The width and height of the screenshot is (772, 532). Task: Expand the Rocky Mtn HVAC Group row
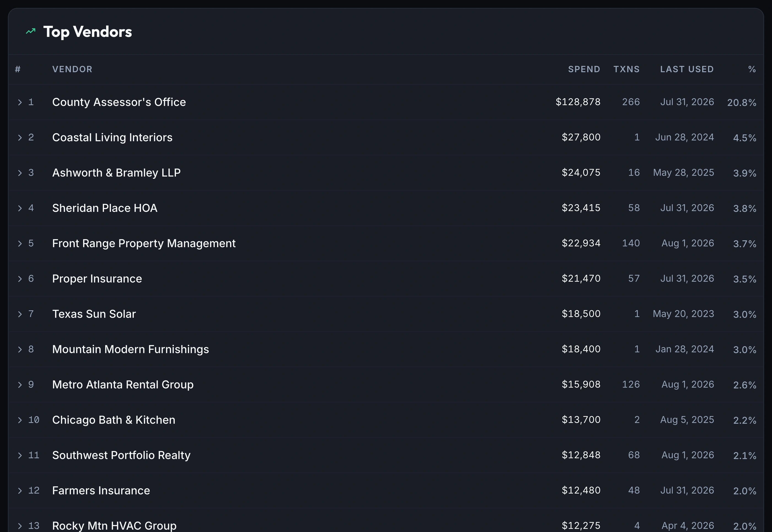point(20,526)
